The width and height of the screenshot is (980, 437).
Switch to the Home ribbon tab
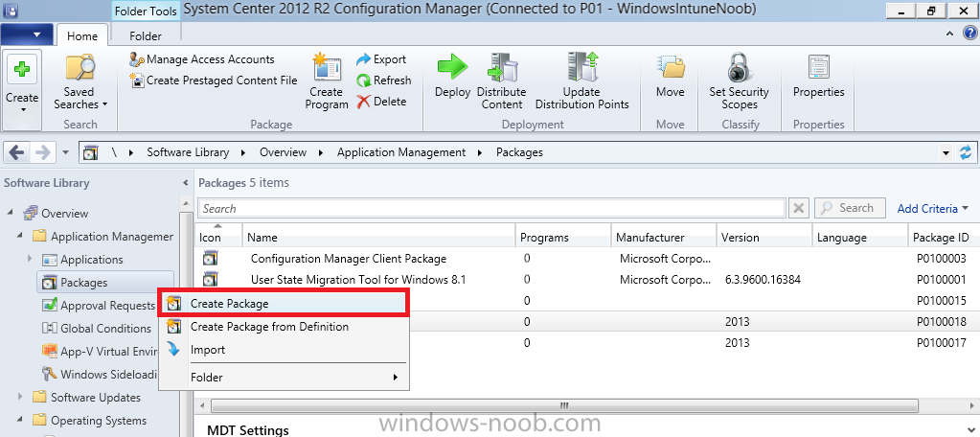click(81, 35)
